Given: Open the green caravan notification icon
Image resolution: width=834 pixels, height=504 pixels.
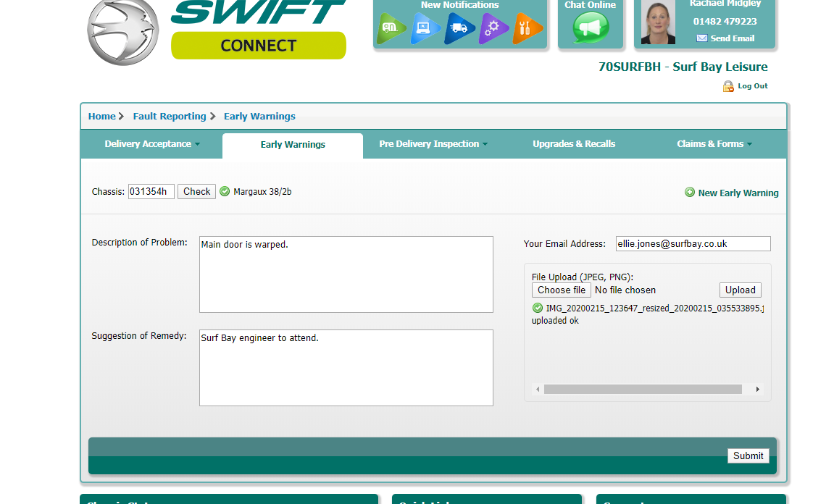Looking at the screenshot, I should tap(391, 28).
